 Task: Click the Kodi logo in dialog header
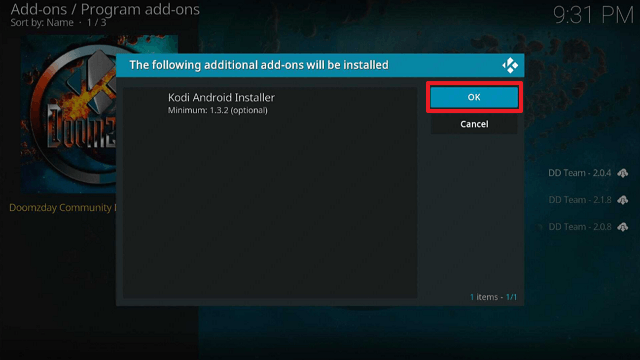point(510,65)
